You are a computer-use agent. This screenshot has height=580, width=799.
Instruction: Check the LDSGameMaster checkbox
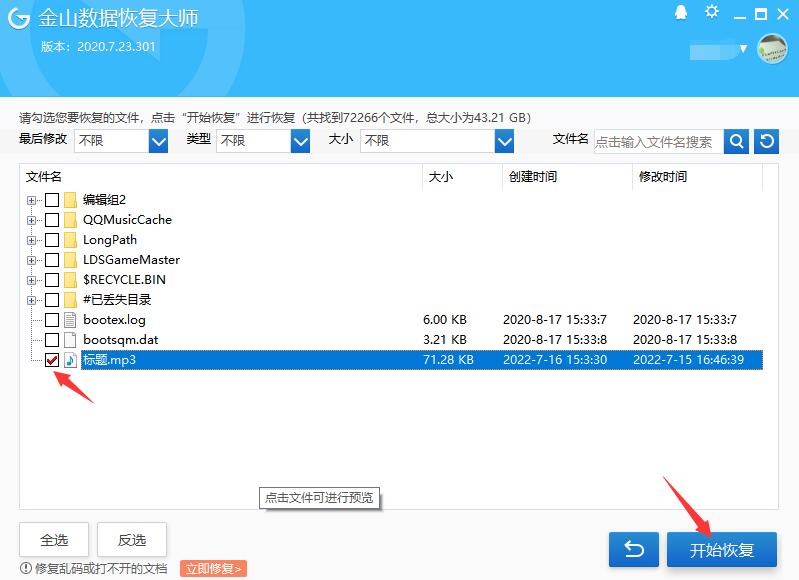click(52, 260)
